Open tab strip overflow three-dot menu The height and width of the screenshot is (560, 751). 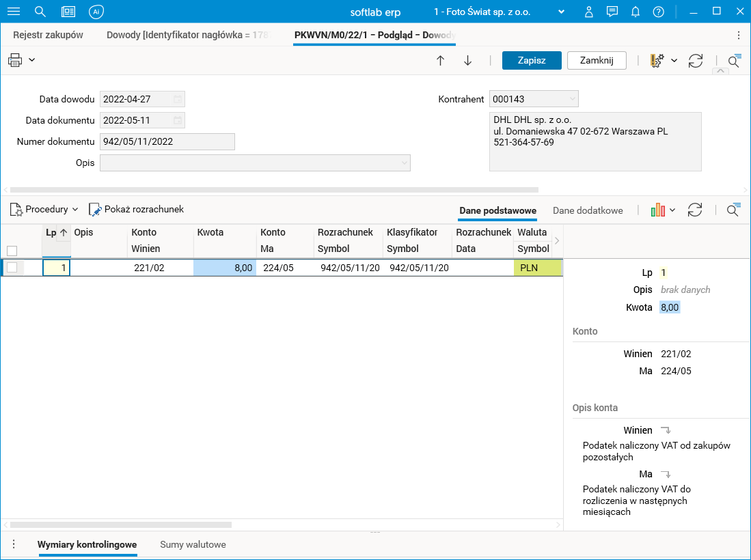tap(739, 35)
